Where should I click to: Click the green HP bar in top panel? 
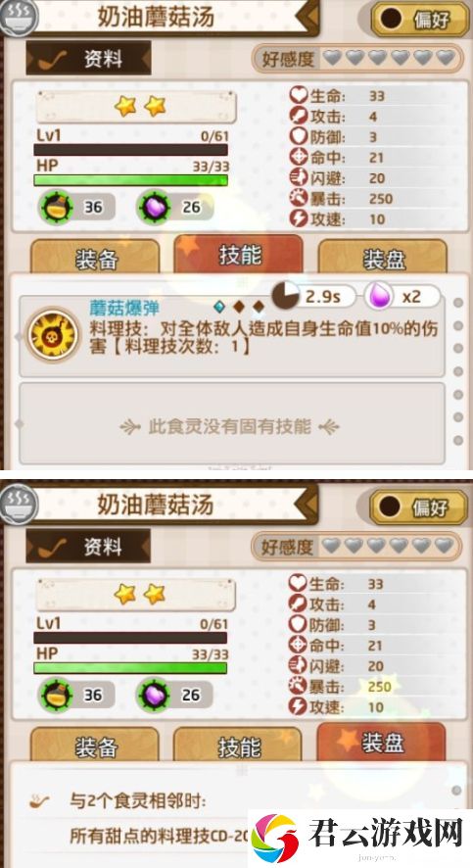(x=130, y=180)
